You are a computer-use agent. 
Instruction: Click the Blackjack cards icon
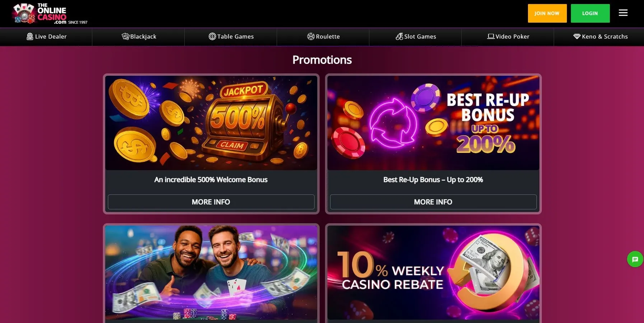(x=125, y=37)
